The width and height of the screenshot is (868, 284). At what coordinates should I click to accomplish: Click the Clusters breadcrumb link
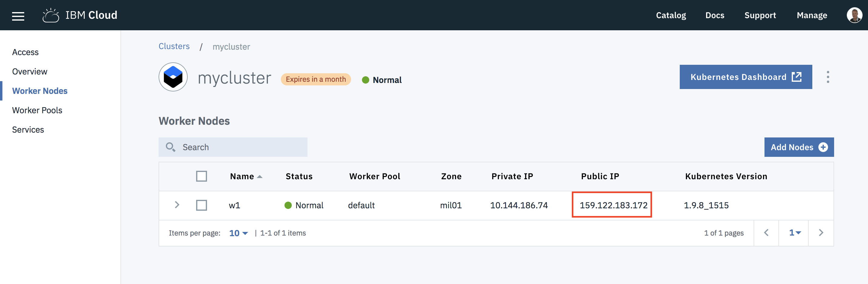tap(174, 46)
